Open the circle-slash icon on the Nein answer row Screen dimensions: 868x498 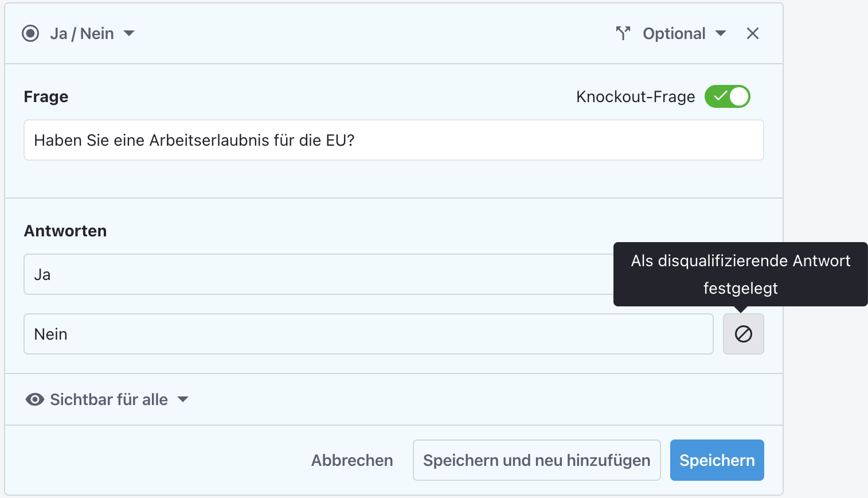743,333
